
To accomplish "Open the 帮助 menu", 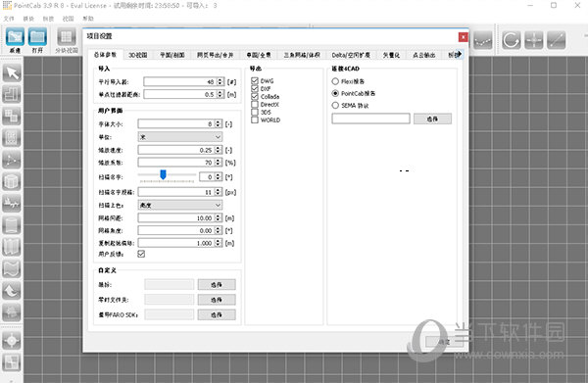I will point(88,19).
